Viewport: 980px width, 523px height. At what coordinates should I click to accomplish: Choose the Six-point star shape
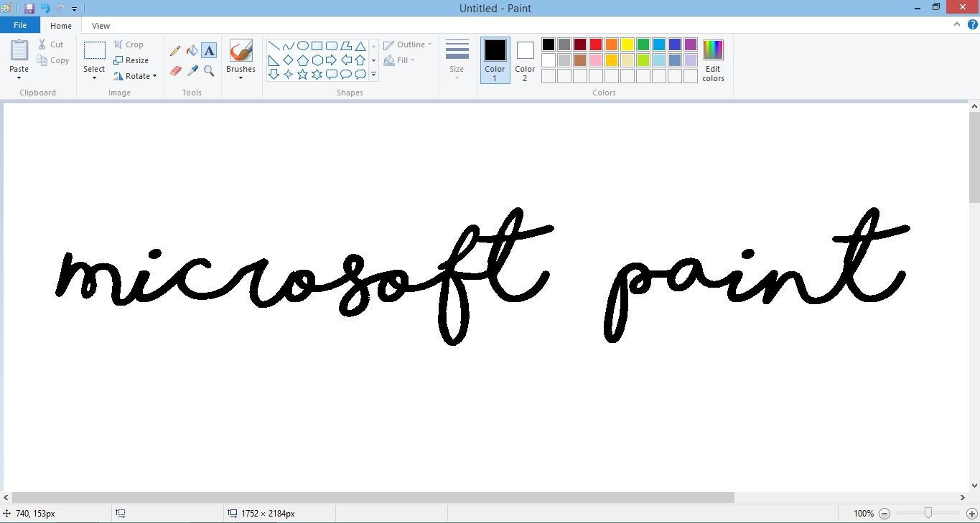[317, 75]
